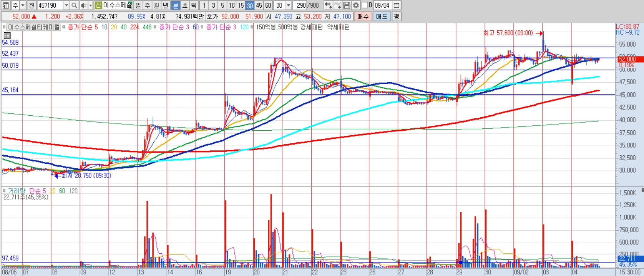Open chart settings gear icon
This screenshot has height=276, width=644.
tap(356, 5)
